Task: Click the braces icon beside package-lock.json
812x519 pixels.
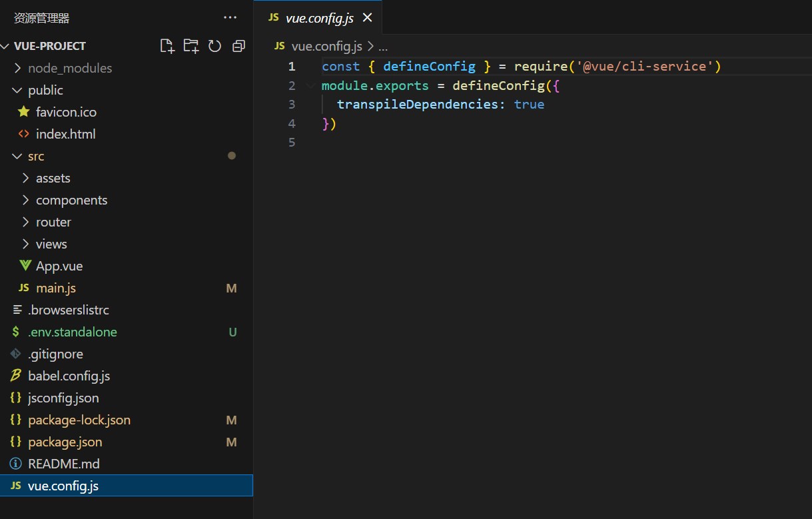Action: [16, 420]
